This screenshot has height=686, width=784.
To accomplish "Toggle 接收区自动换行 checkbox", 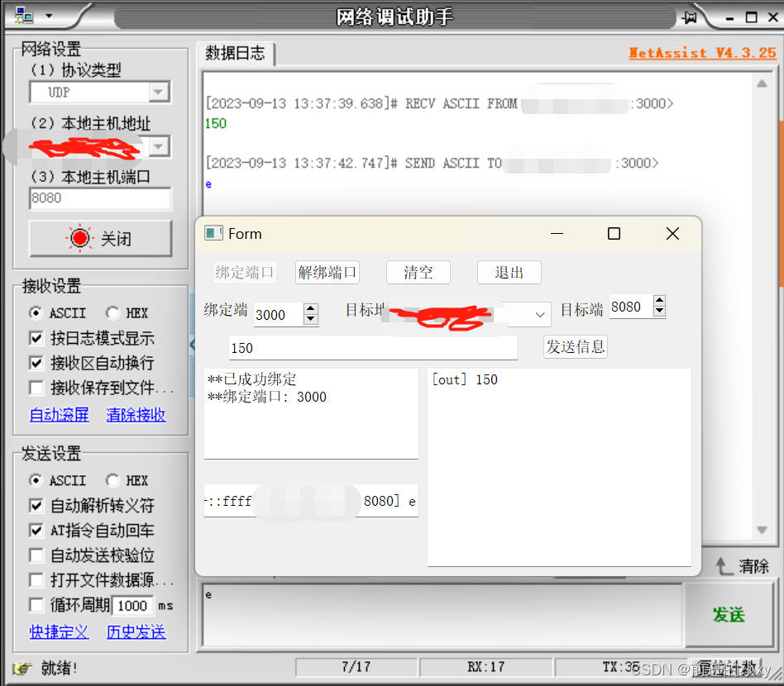I will click(x=36, y=363).
